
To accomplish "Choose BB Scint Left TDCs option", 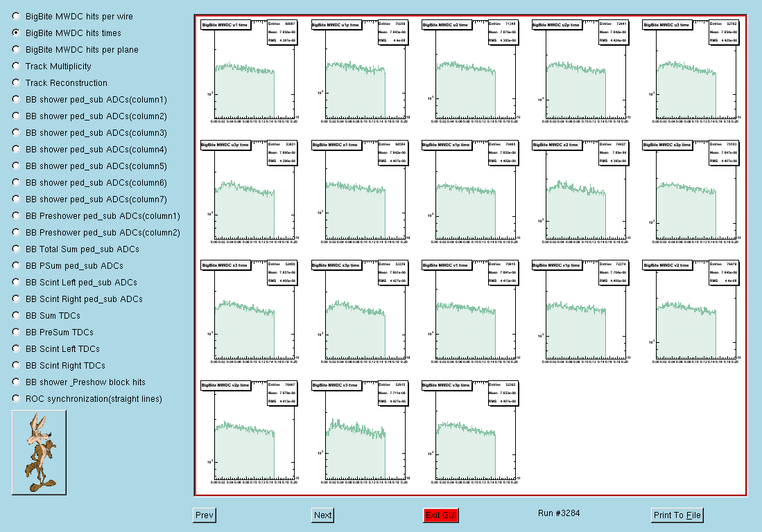I will tap(16, 348).
